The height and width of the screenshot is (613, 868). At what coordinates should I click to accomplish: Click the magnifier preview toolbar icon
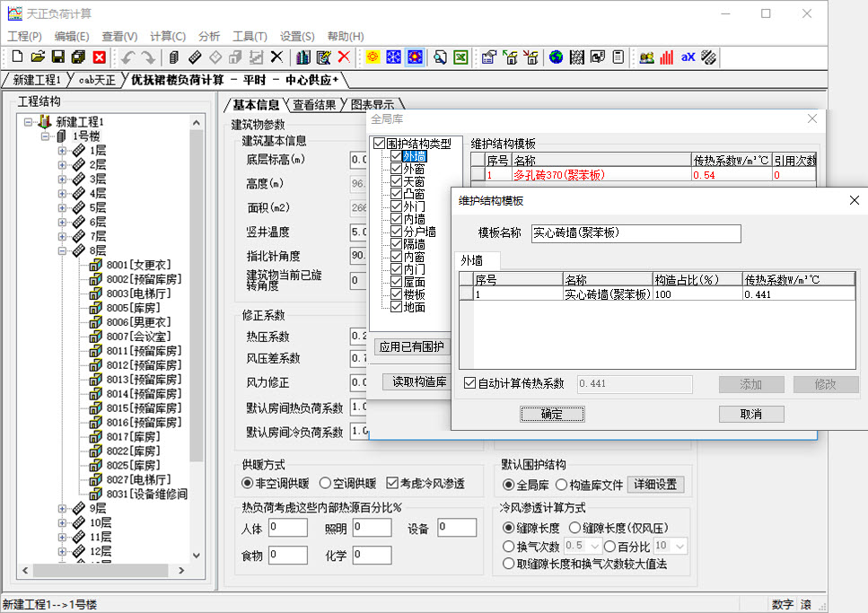[x=440, y=57]
